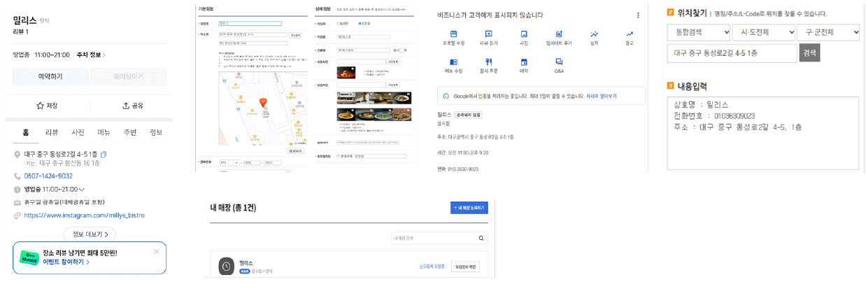Click the 공개되지 않음 badge
The height and width of the screenshot is (289, 868).
pyautogui.click(x=468, y=114)
